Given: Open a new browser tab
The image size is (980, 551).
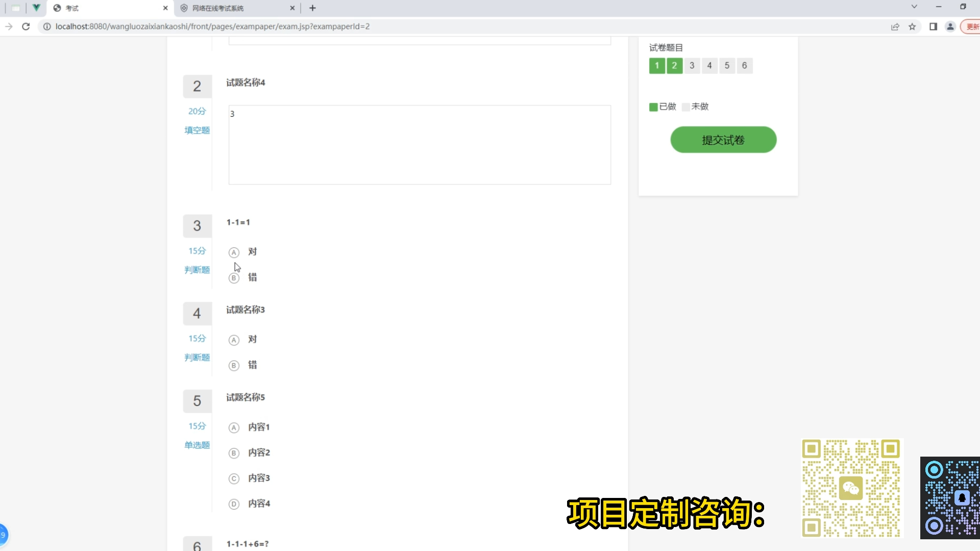Looking at the screenshot, I should 312,8.
